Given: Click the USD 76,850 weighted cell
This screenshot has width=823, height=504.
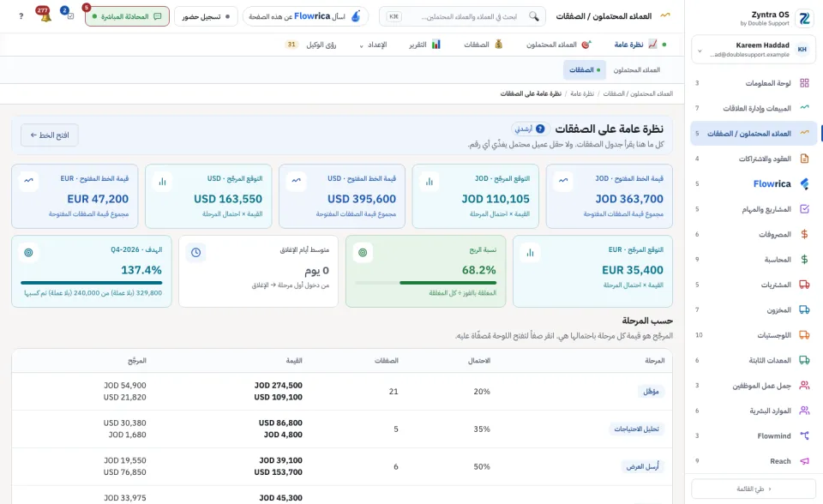Looking at the screenshot, I should click(x=125, y=472).
